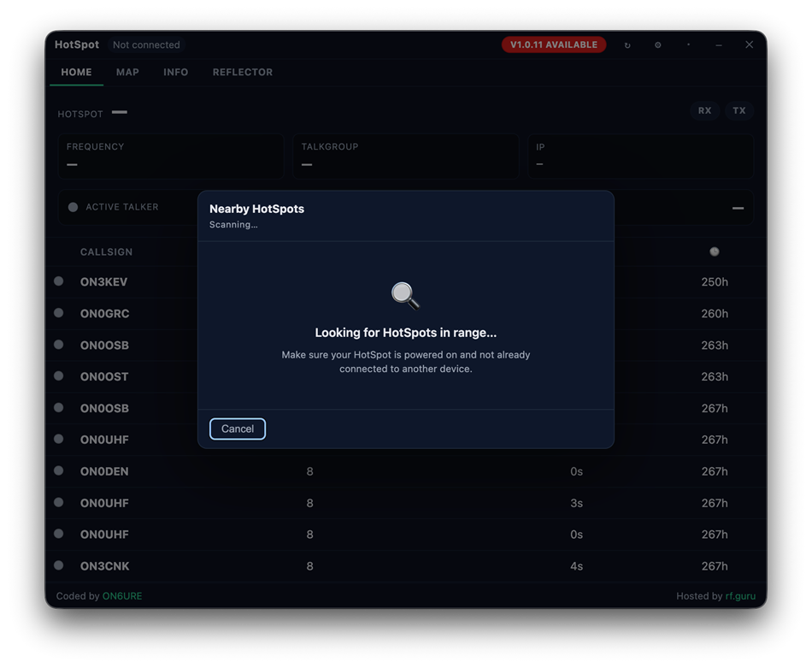Click the clock icon column header
The height and width of the screenshot is (668, 812).
click(714, 251)
